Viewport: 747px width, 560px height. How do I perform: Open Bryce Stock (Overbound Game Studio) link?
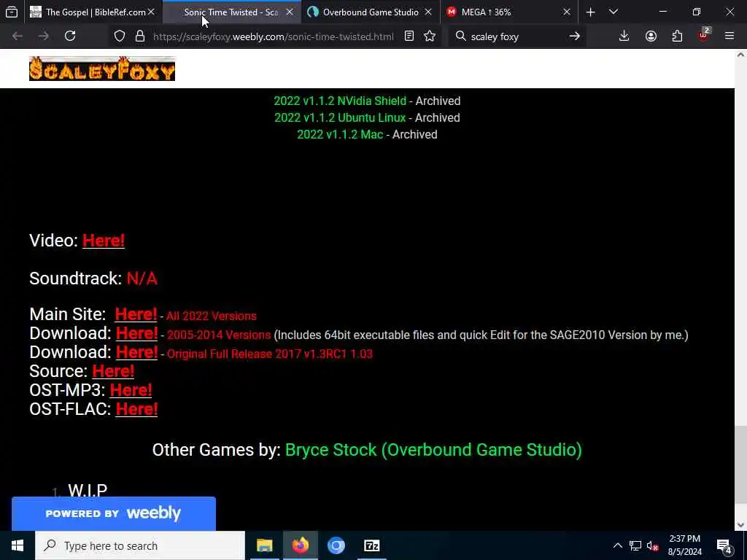pyautogui.click(x=433, y=450)
